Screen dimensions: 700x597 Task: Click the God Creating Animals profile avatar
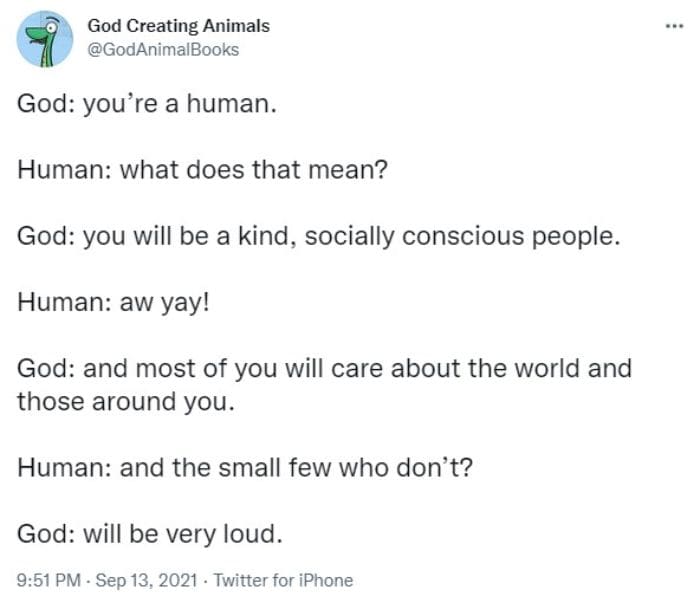click(44, 38)
